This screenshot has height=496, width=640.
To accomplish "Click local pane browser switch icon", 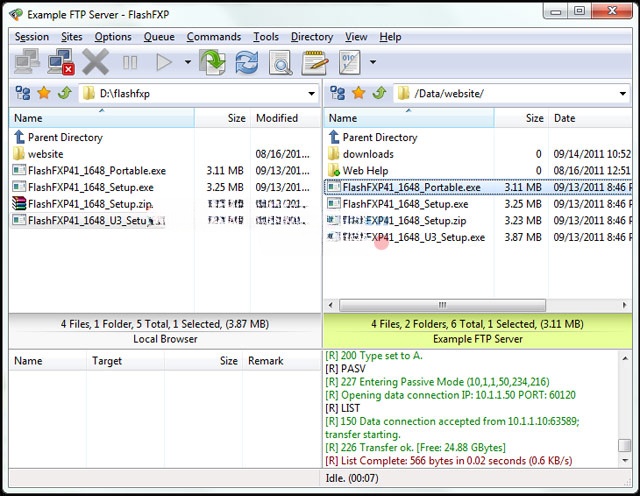I will (x=23, y=93).
